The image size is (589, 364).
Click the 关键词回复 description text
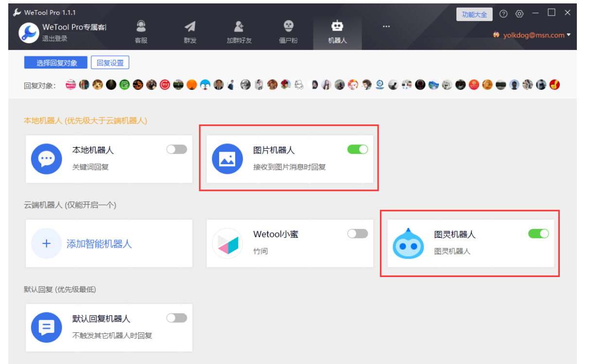pyautogui.click(x=90, y=167)
